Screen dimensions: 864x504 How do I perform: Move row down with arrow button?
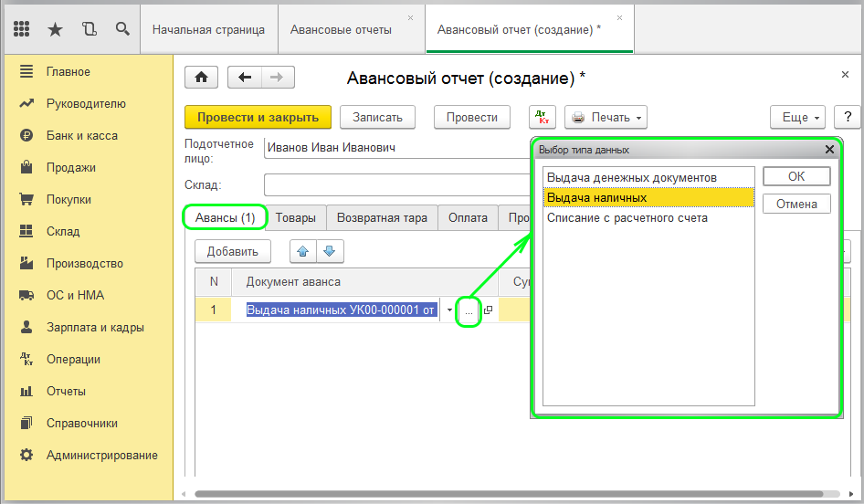tap(329, 251)
